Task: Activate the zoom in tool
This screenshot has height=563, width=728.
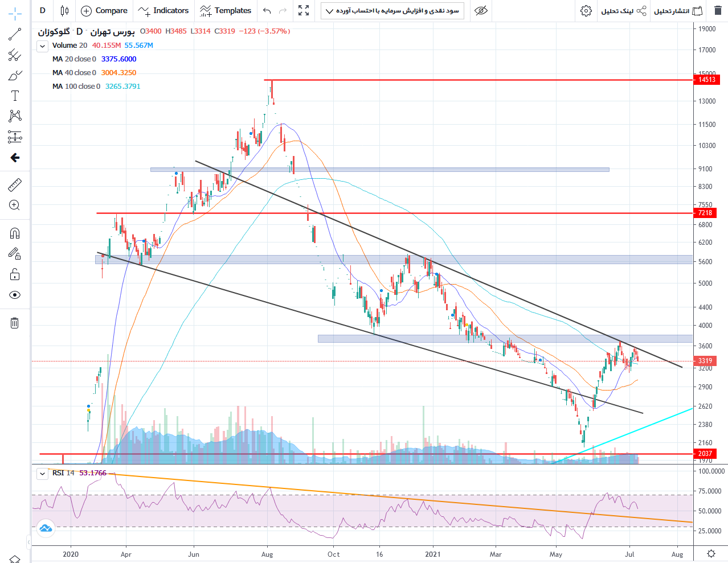Action: click(x=15, y=205)
